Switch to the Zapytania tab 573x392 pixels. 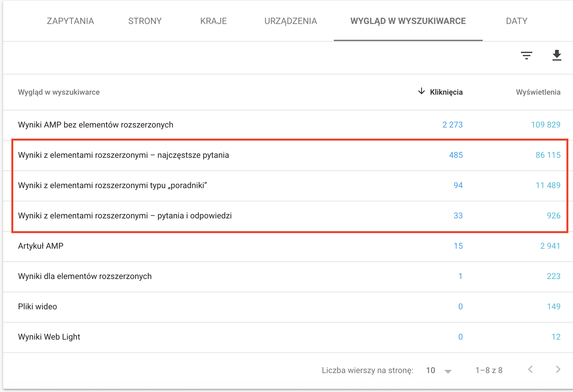(x=70, y=21)
